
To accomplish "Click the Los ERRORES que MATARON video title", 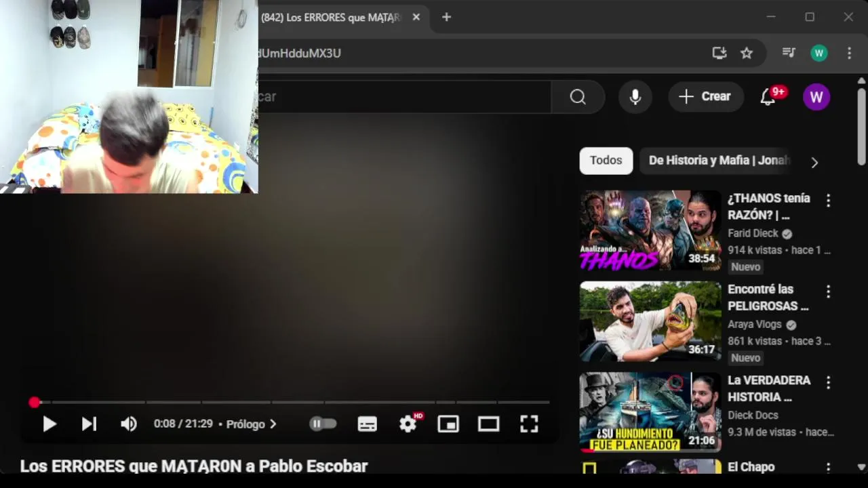I will [194, 466].
